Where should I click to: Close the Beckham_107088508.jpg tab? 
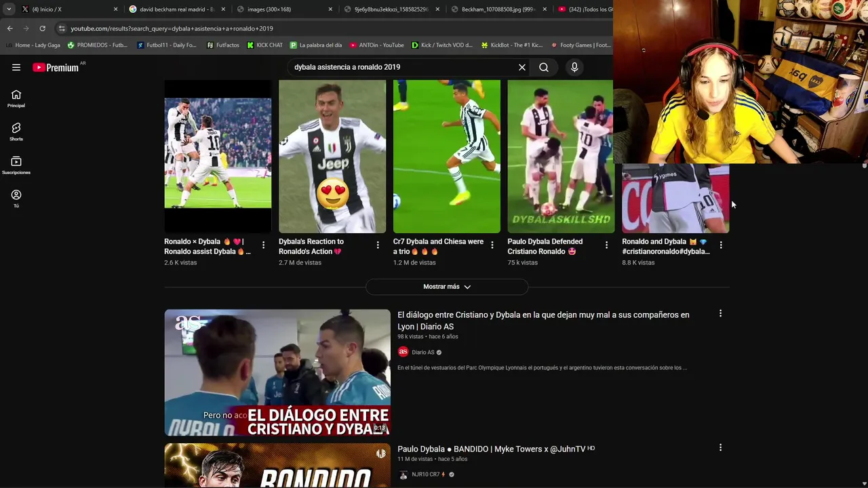pyautogui.click(x=545, y=9)
